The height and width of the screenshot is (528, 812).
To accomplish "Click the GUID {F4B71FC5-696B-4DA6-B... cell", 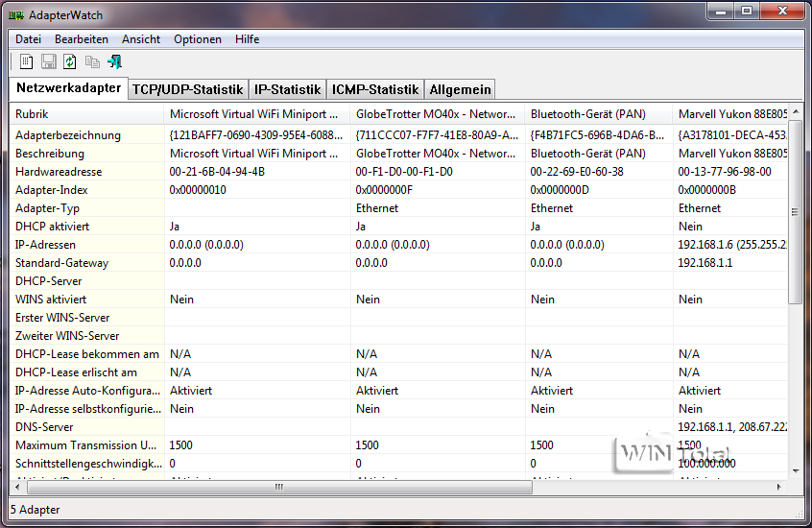I will click(x=597, y=135).
